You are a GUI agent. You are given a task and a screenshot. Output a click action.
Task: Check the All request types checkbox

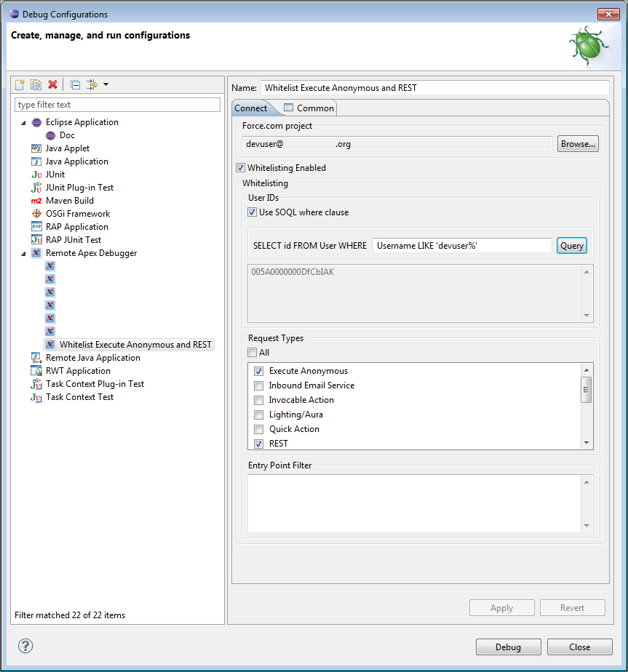coord(253,353)
